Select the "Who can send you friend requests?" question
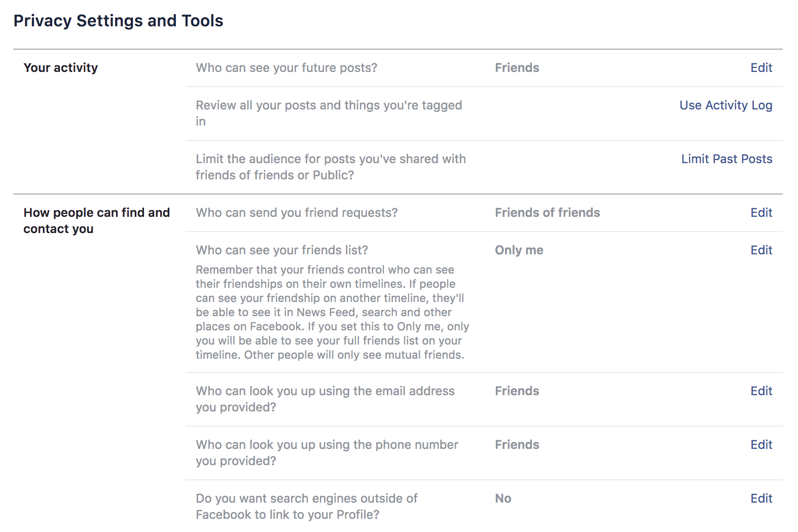798x532 pixels. point(297,213)
